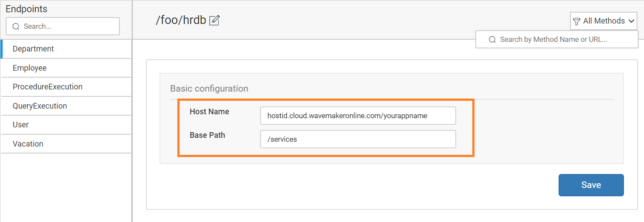Click the magnifier icon in Endpoints search

click(x=16, y=27)
